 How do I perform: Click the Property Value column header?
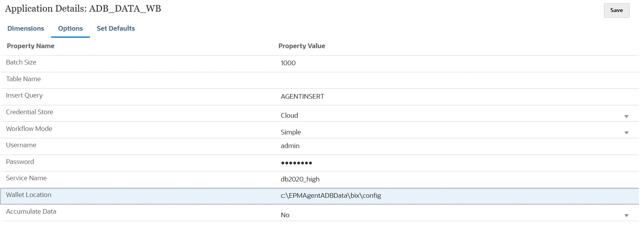click(x=302, y=46)
